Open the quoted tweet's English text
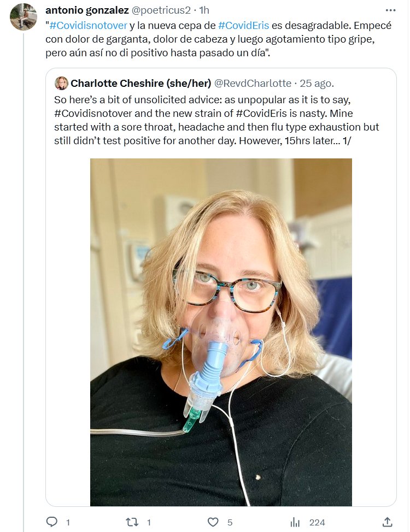This screenshot has width=410, height=532. (x=216, y=120)
